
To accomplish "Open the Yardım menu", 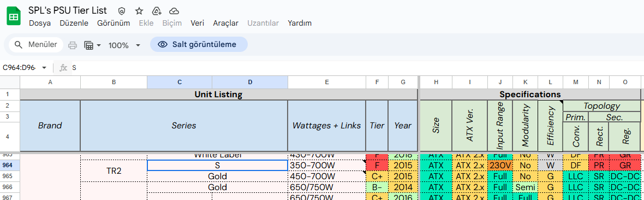I will tap(300, 23).
